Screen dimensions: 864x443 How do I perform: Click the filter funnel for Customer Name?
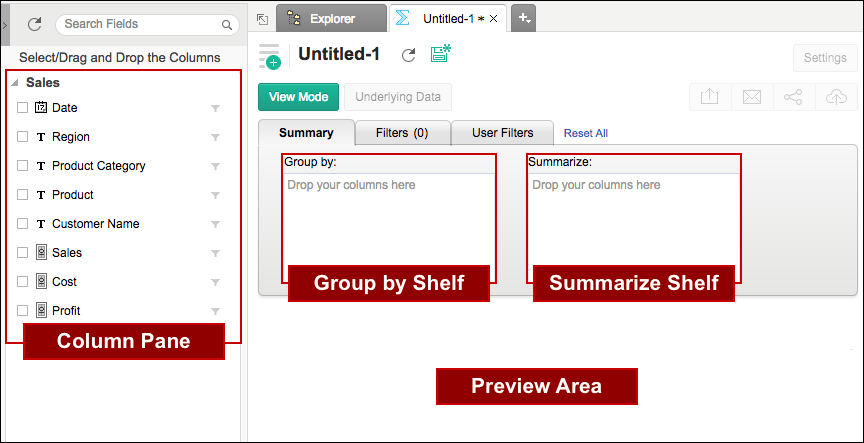[215, 224]
